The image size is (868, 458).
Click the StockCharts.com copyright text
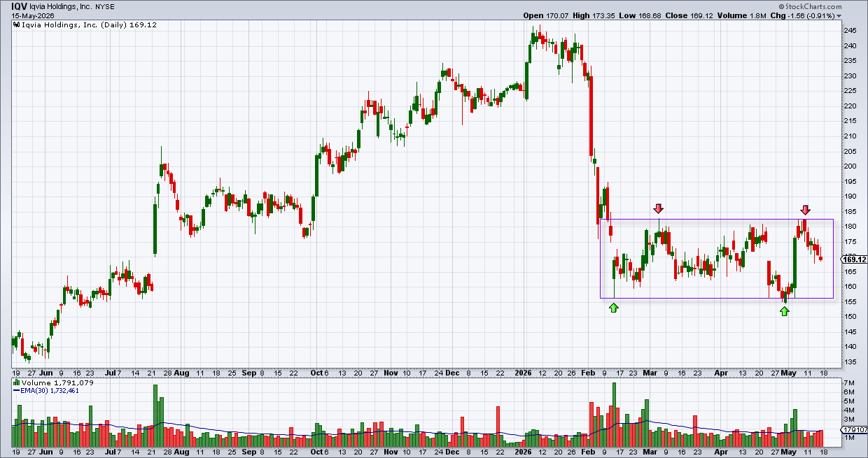click(x=811, y=6)
